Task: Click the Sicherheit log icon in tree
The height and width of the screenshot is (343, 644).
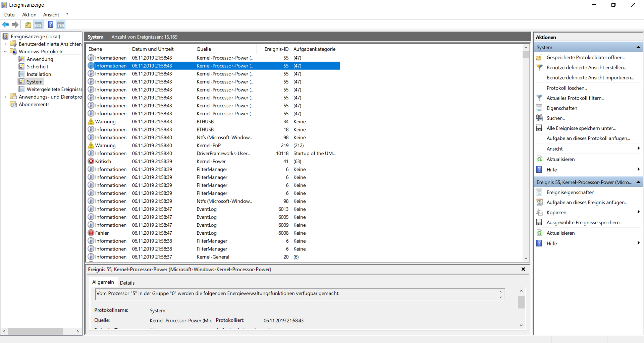Action: [x=21, y=67]
